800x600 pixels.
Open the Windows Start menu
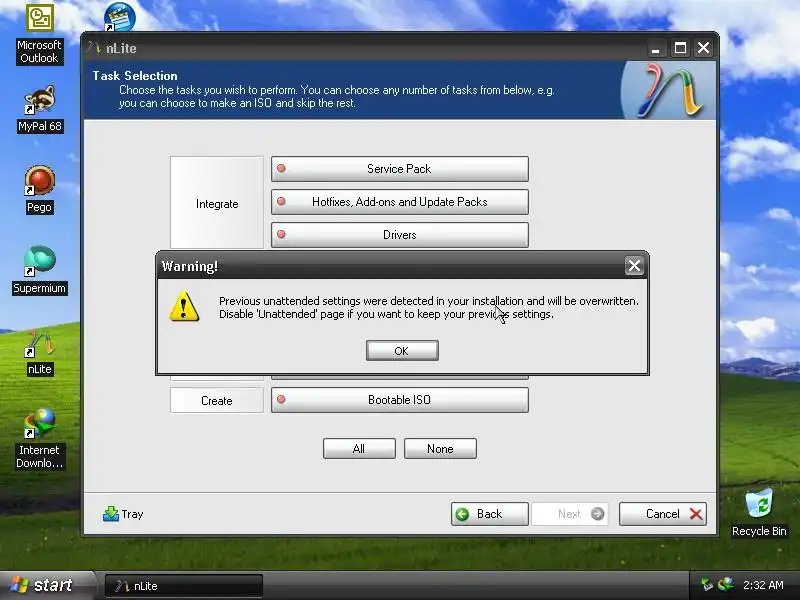[x=47, y=585]
